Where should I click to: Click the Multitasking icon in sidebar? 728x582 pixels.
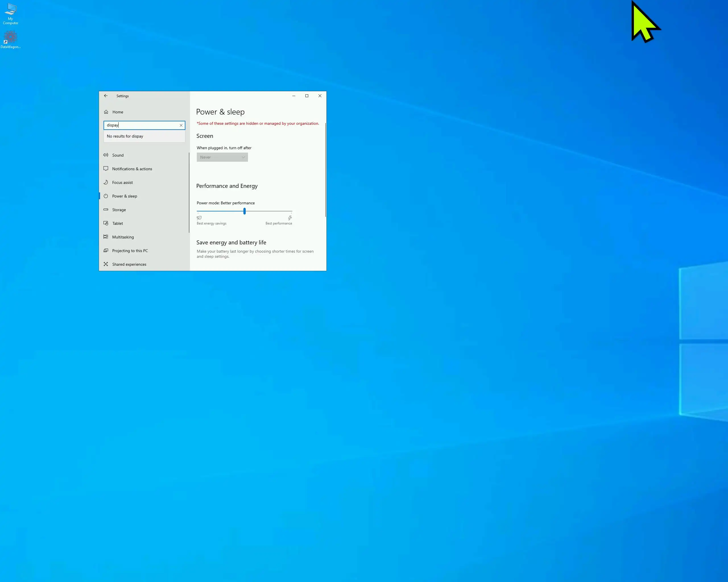coord(106,237)
